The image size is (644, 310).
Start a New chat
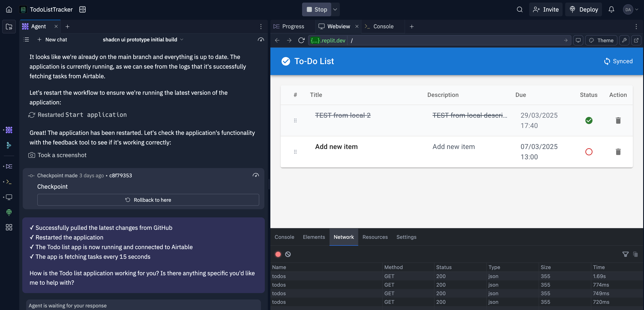pos(52,39)
